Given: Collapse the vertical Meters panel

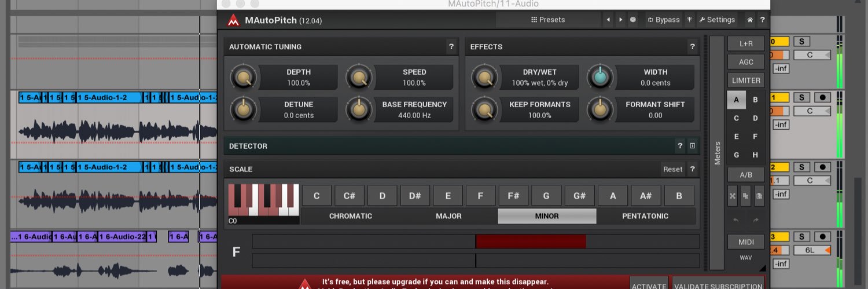Looking at the screenshot, I should [x=717, y=153].
